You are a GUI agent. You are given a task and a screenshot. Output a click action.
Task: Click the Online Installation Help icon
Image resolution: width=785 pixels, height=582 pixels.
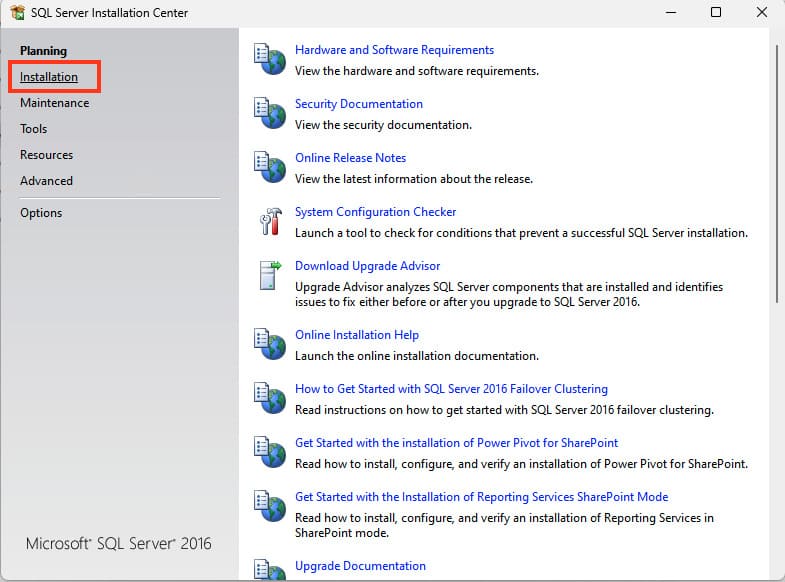[268, 344]
